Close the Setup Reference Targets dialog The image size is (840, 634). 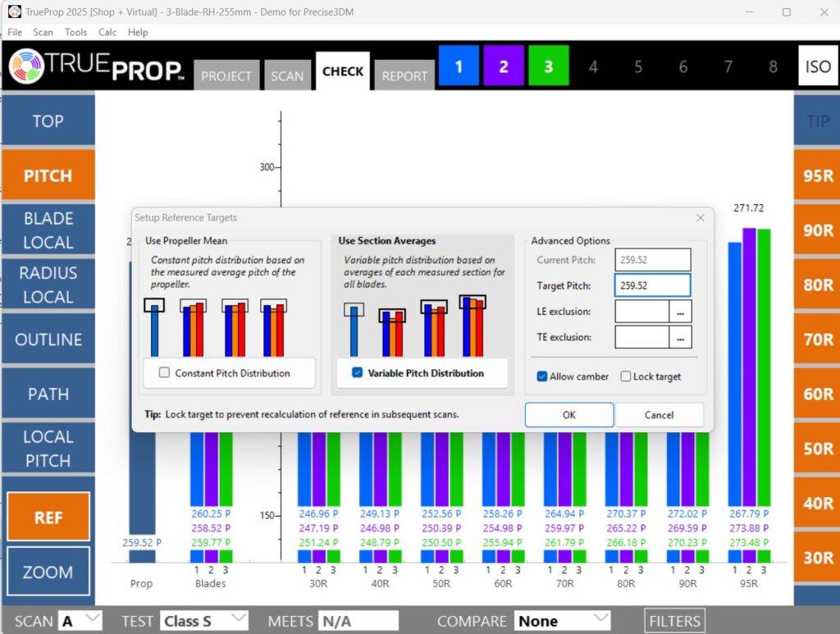[x=700, y=218]
